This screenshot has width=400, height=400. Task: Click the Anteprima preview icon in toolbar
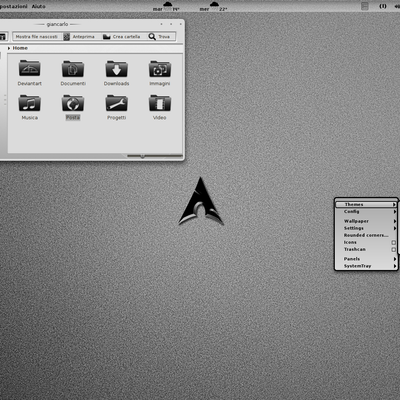pos(67,37)
